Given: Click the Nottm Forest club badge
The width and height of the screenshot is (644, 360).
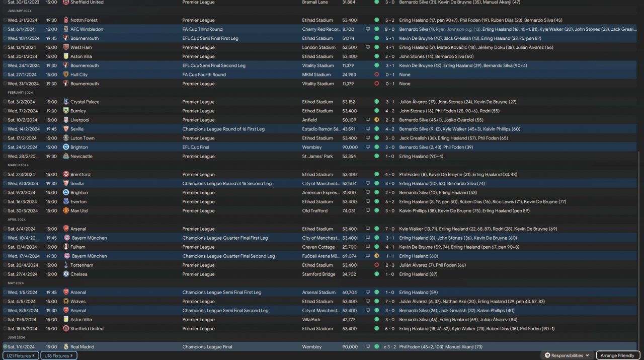Looking at the screenshot, I should (x=66, y=20).
